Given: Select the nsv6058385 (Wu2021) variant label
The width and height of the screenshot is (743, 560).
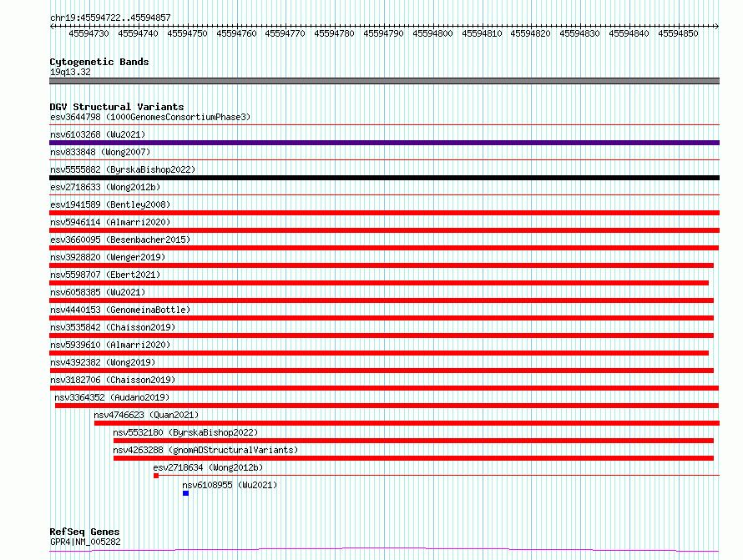Looking at the screenshot, I should coord(98,292).
